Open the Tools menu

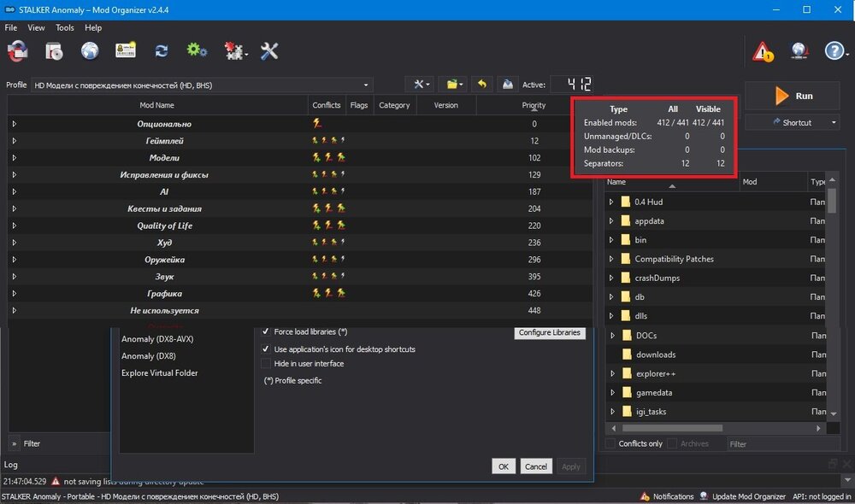tap(65, 28)
